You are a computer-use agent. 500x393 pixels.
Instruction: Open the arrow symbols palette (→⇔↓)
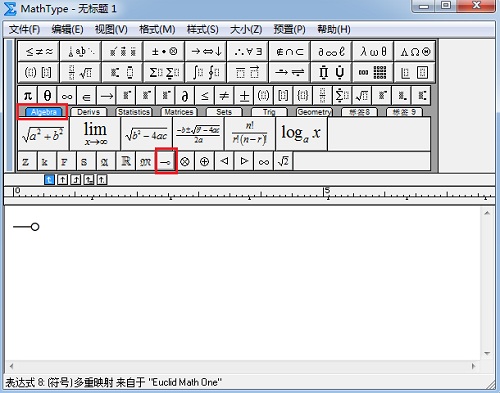tap(206, 51)
